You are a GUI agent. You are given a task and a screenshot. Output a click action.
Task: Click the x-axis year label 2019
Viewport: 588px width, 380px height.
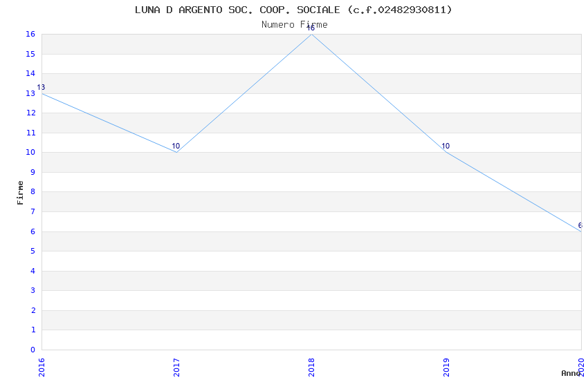click(x=446, y=368)
